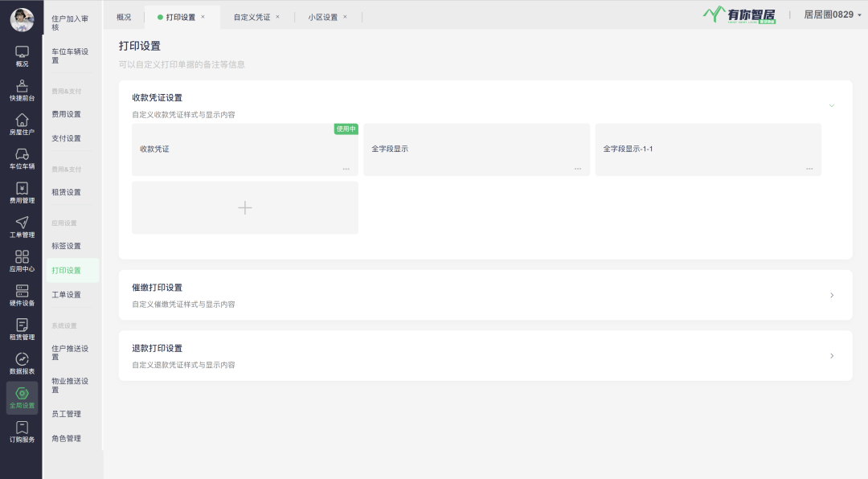Expand the 催缴打印设置 section
The width and height of the screenshot is (868, 479).
click(x=832, y=295)
